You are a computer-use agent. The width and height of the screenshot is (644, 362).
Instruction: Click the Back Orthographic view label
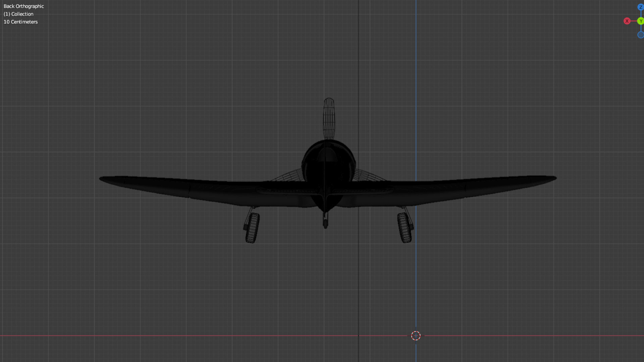(23, 6)
